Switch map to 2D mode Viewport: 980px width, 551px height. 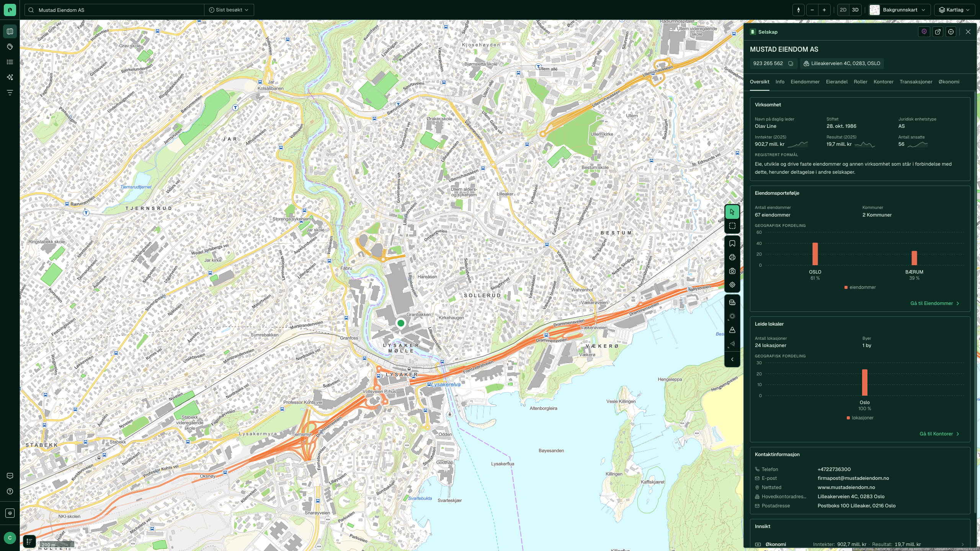click(x=843, y=10)
